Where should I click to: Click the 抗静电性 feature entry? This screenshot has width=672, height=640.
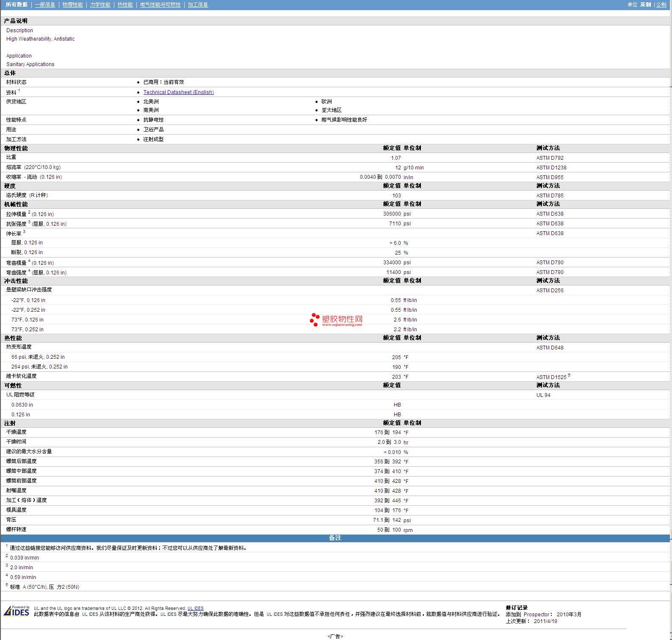[153, 120]
